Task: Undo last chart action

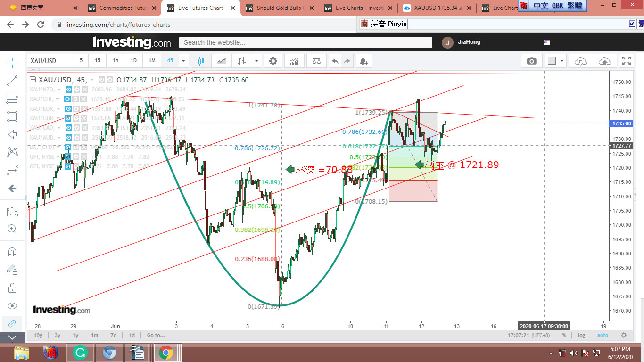Action: (335, 61)
